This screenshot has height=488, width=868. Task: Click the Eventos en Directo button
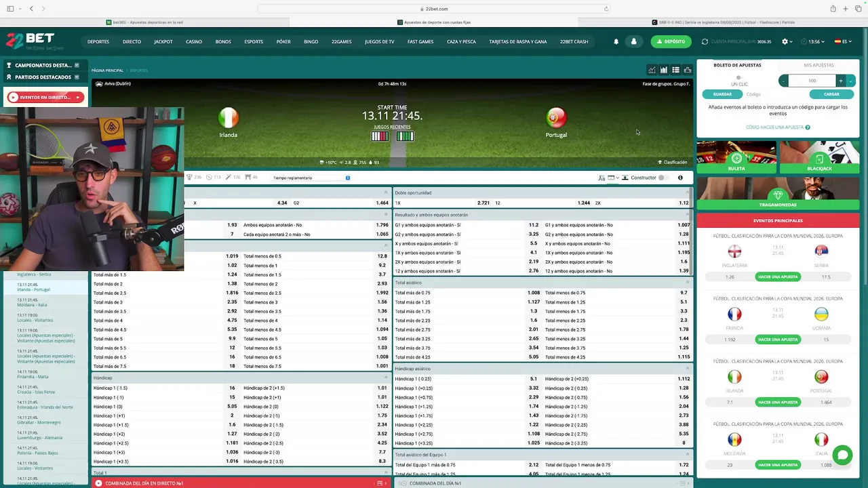45,98
